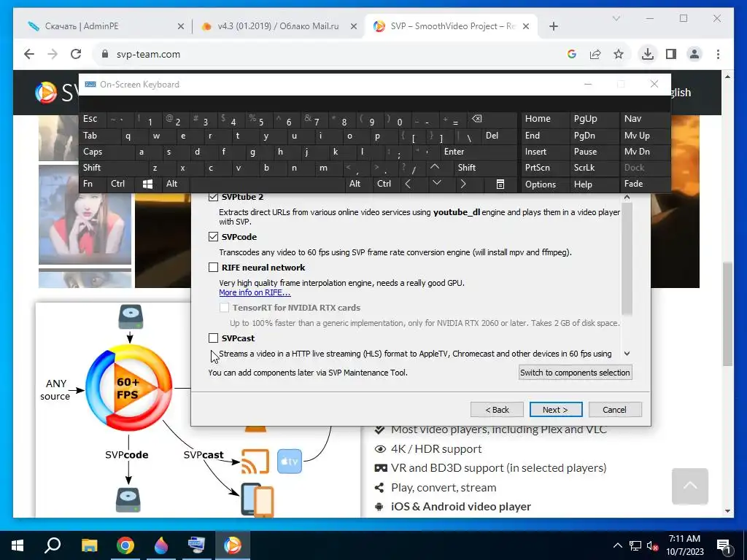Image resolution: width=747 pixels, height=560 pixels.
Task: Click the installer component list scrollbar thumb
Action: 627,259
